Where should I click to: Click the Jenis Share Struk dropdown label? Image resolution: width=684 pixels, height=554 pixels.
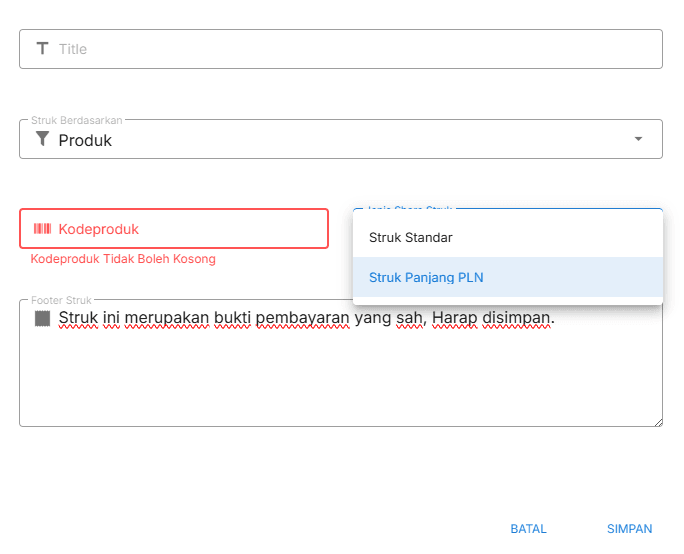click(410, 209)
